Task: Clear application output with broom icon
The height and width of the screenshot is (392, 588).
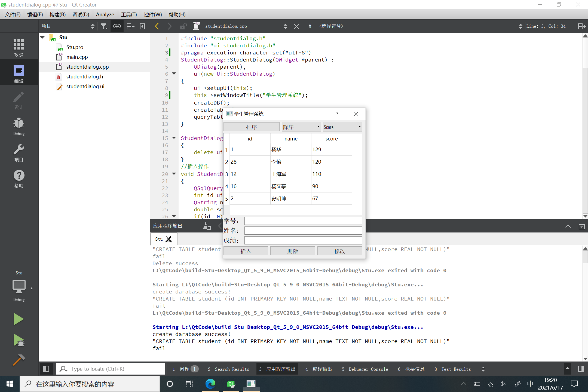Action: tap(207, 226)
